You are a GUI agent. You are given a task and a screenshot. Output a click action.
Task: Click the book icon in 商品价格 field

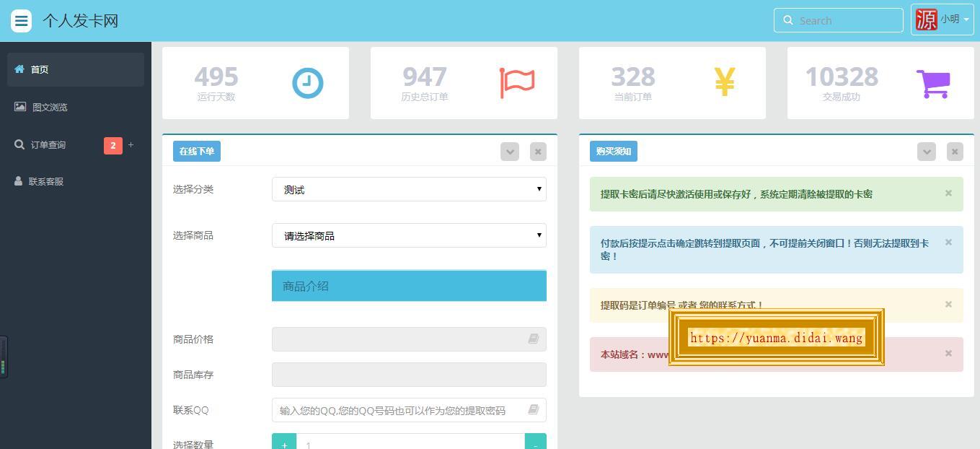pyautogui.click(x=534, y=339)
